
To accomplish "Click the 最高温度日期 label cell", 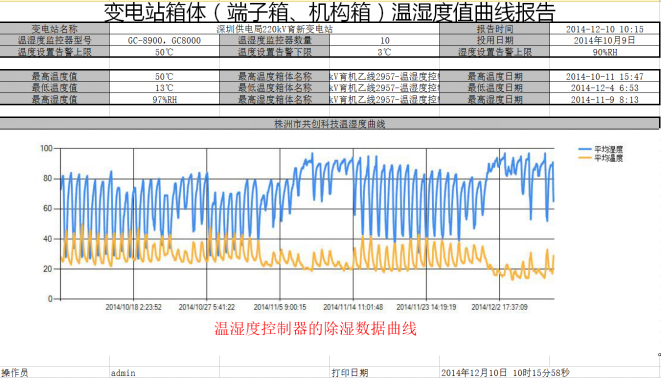I will pyautogui.click(x=494, y=76).
